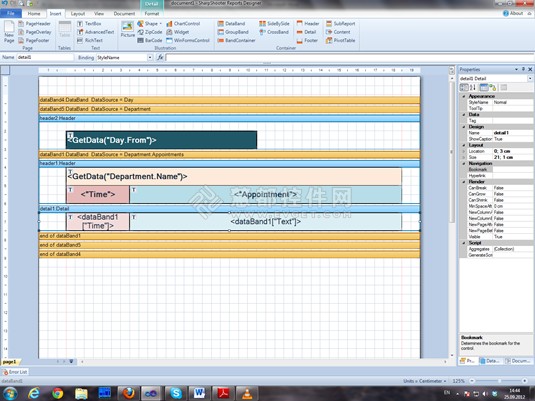Open the Binding StyleName dropdown
This screenshot has height=401, width=535.
(x=150, y=58)
